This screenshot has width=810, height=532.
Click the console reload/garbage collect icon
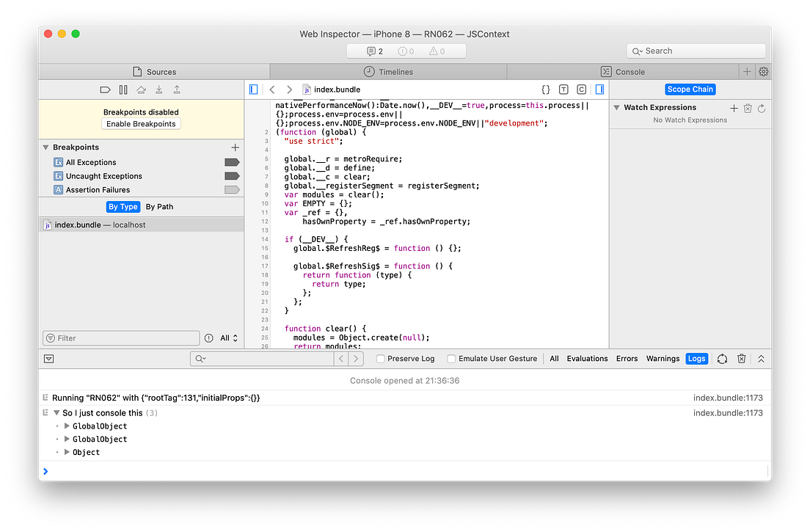click(x=722, y=358)
